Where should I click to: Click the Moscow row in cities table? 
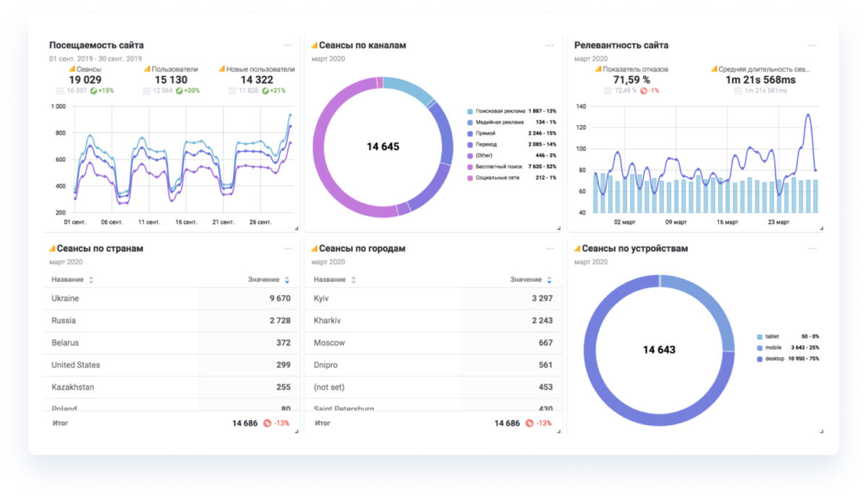pyautogui.click(x=434, y=343)
